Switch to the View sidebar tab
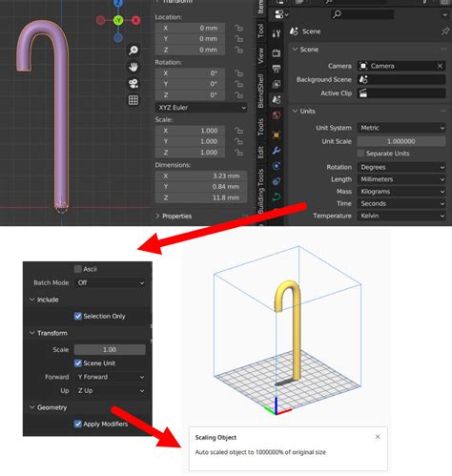 pos(260,55)
